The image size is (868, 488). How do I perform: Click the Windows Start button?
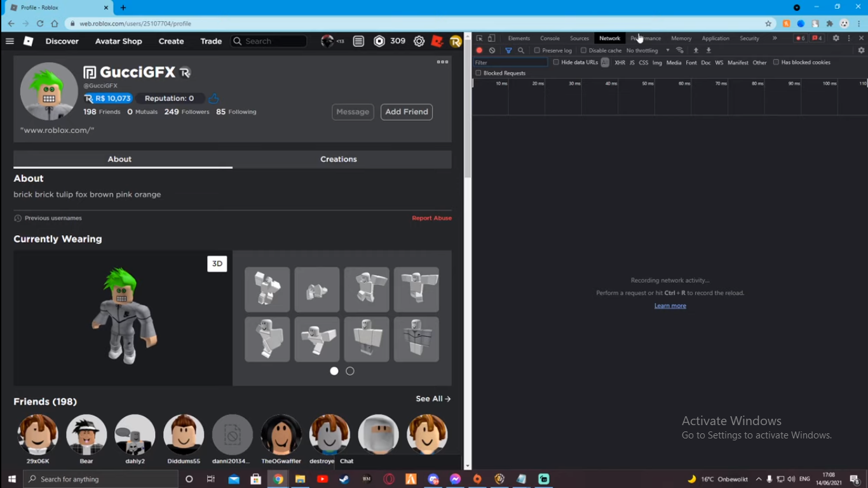coord(11,479)
